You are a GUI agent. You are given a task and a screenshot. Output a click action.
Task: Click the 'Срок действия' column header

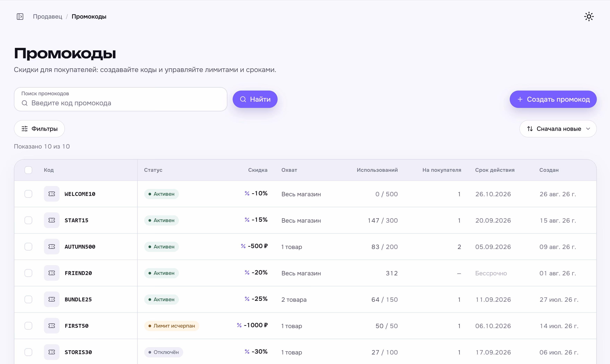495,170
